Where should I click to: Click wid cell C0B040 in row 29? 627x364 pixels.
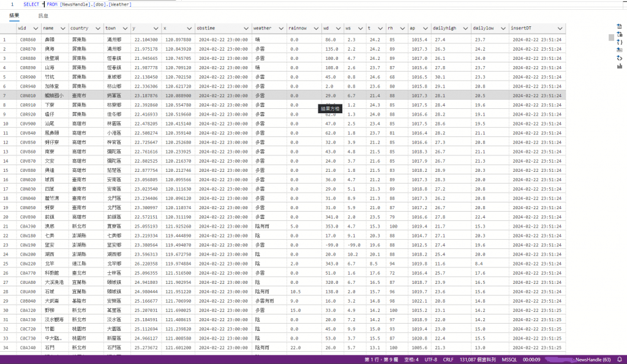pyautogui.click(x=28, y=301)
